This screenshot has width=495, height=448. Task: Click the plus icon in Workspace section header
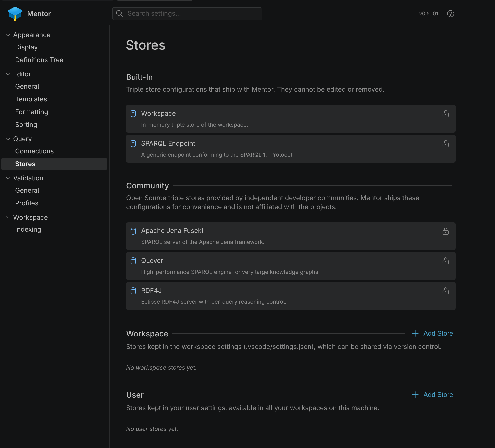click(x=415, y=333)
